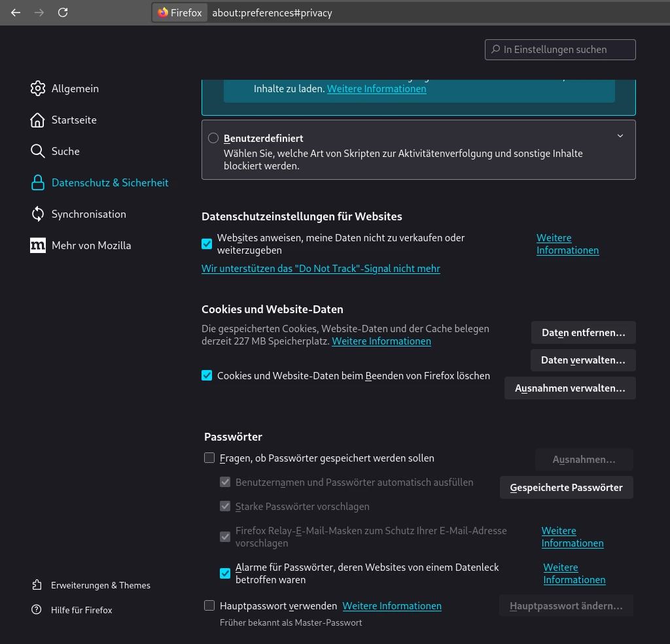Click the Hilfe für Firefox question mark icon

pyautogui.click(x=37, y=610)
